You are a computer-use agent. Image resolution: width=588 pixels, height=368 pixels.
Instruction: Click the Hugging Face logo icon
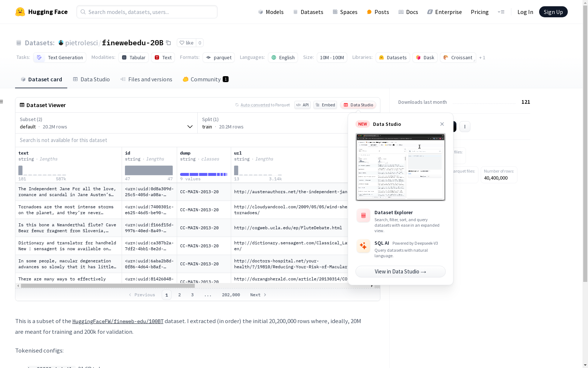point(20,12)
